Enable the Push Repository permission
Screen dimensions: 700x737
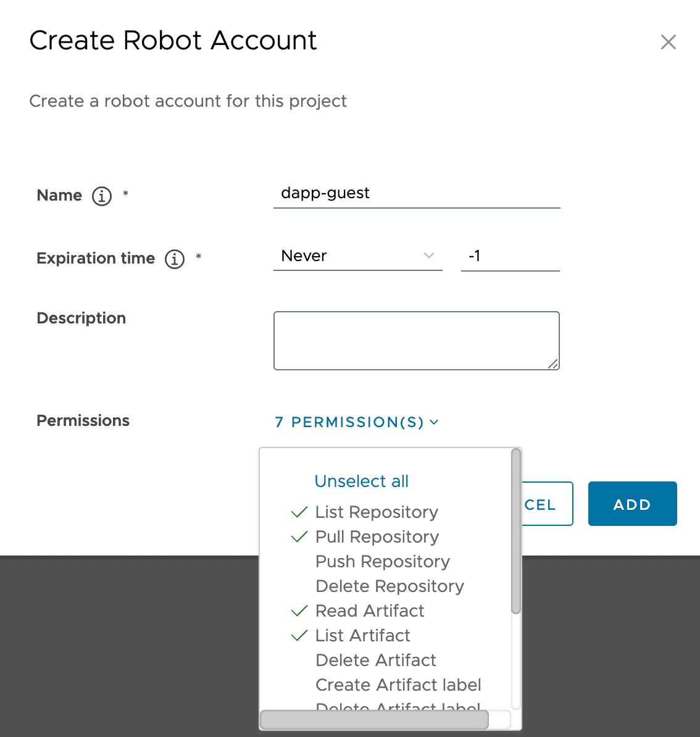[382, 561]
